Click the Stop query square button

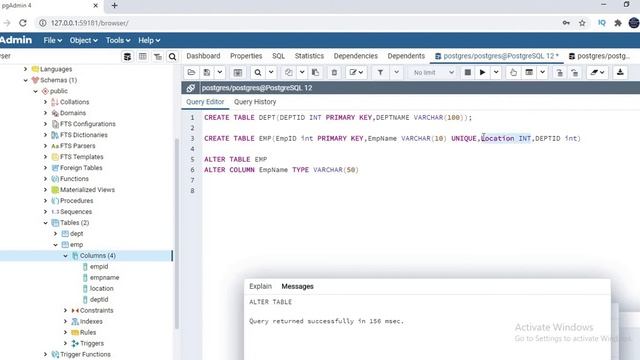click(468, 73)
